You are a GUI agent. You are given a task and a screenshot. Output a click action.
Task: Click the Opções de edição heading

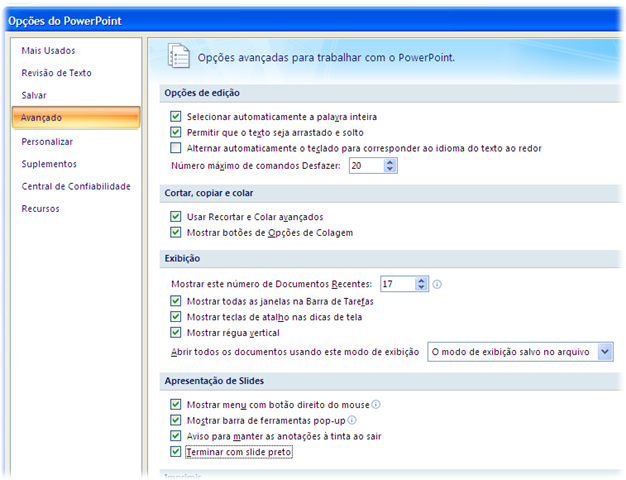point(202,93)
